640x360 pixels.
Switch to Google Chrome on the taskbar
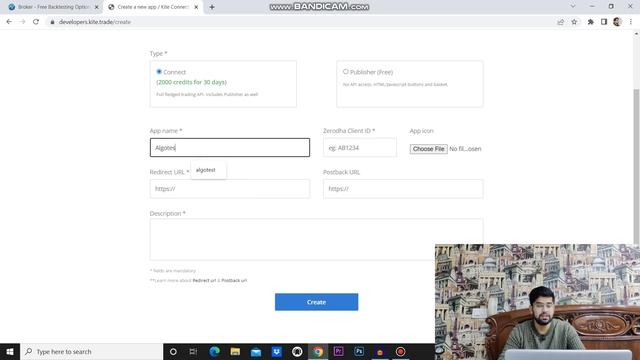[318, 351]
